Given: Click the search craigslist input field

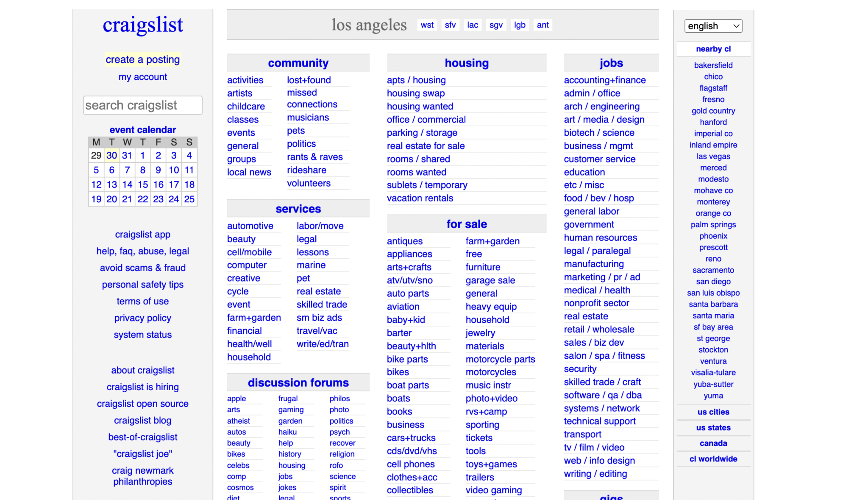Looking at the screenshot, I should click(x=142, y=105).
